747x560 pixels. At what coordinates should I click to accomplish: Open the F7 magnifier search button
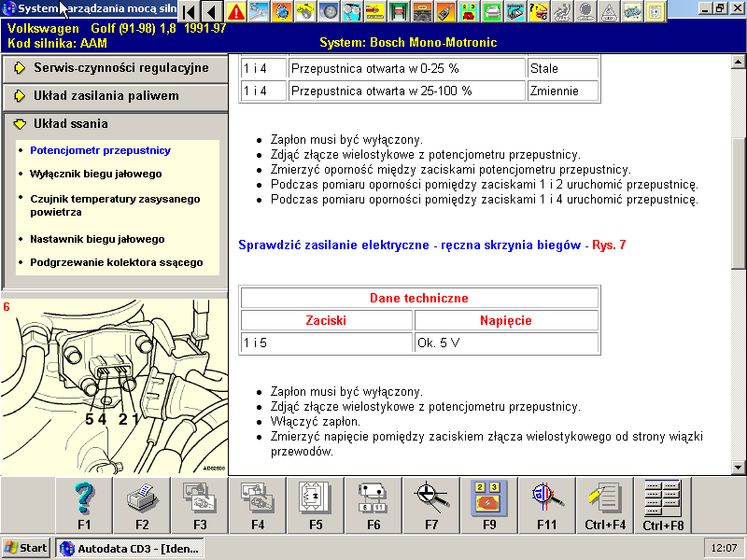(431, 505)
